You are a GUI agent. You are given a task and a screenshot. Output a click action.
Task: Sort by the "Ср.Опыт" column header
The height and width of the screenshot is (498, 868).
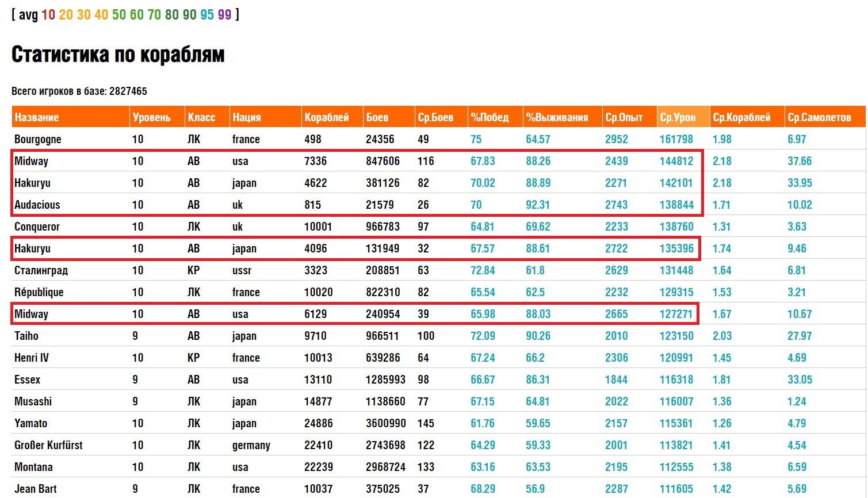(x=624, y=117)
